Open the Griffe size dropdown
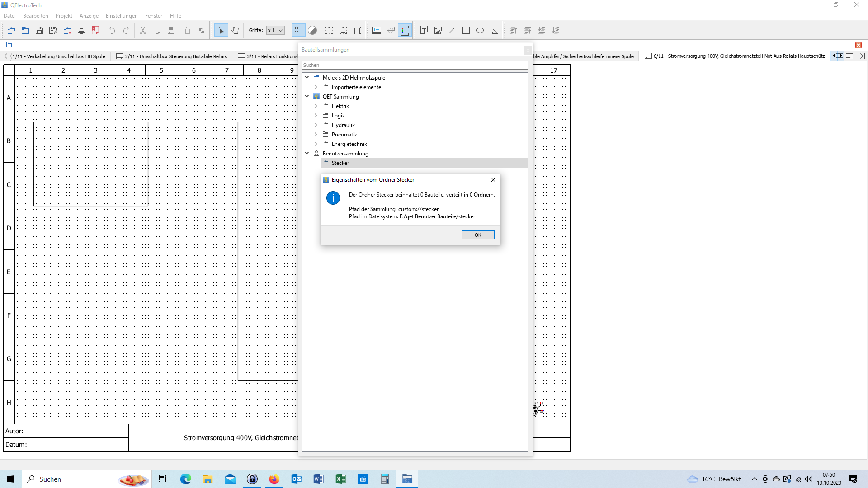Viewport: 868px width, 488px height. pos(275,30)
